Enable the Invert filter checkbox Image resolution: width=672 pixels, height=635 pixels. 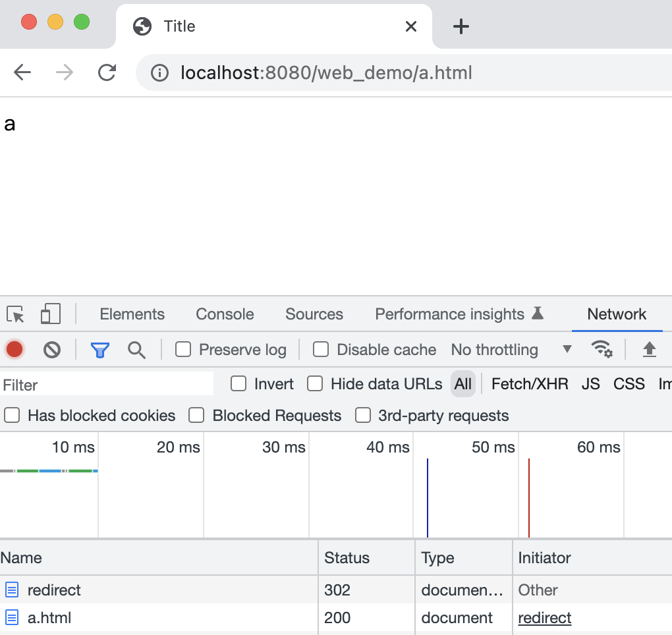click(238, 384)
